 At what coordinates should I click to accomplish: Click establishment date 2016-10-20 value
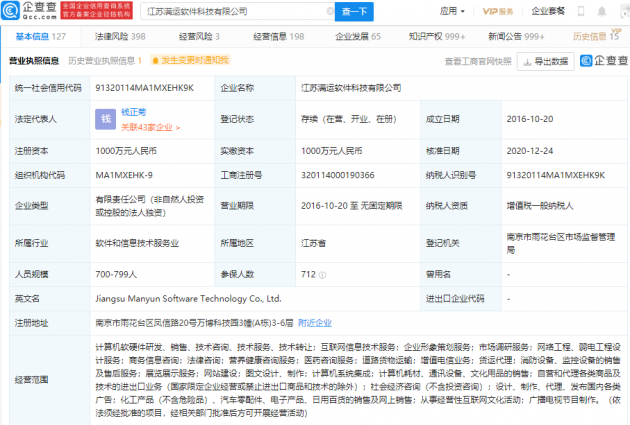[530, 119]
